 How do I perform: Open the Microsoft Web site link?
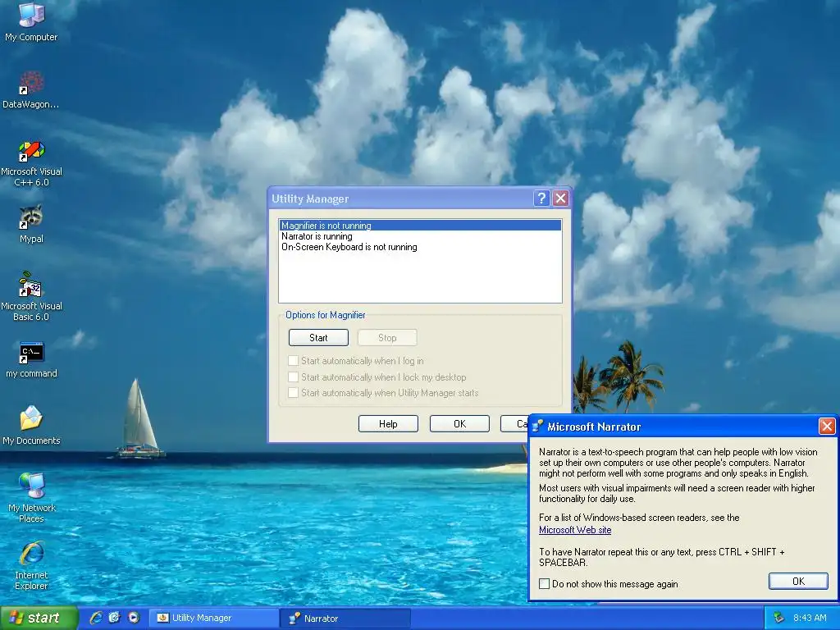575,530
